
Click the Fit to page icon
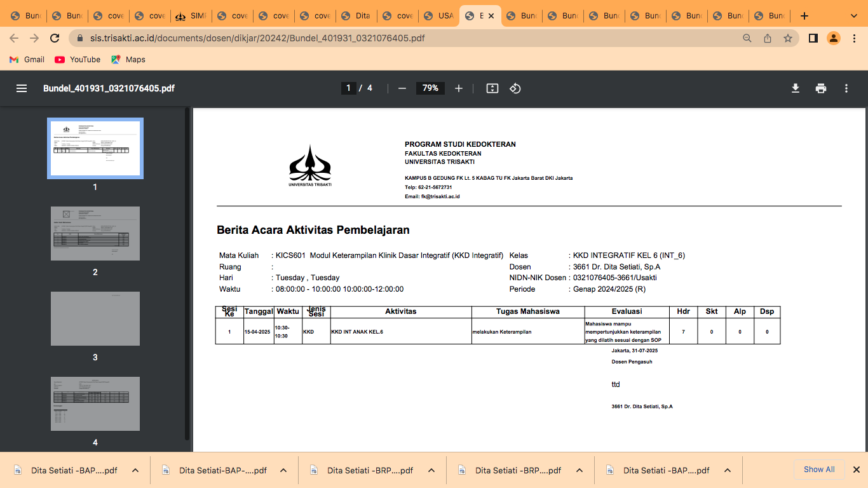pos(492,88)
